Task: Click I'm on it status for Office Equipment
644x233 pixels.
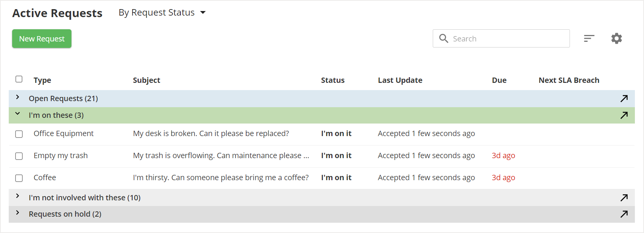Action: (336, 133)
